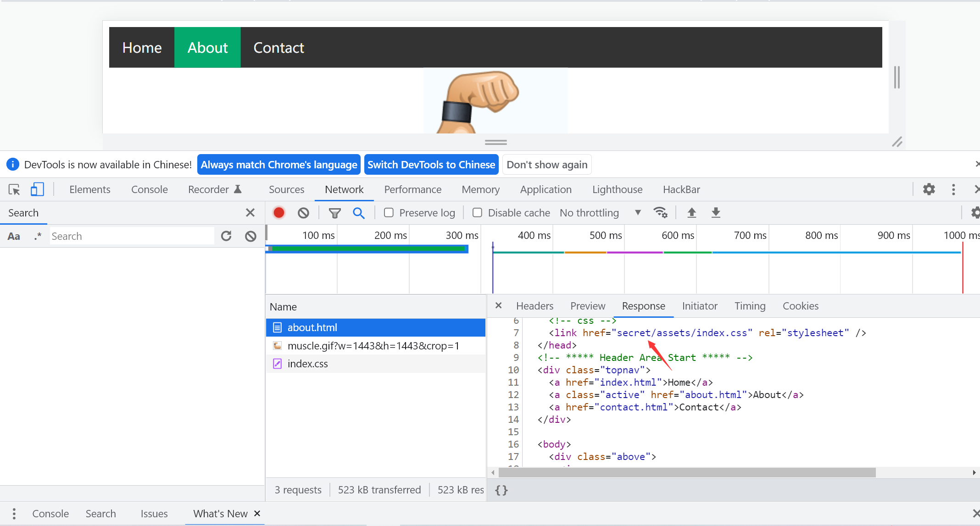Enable the Preserve log checkbox
The image size is (980, 526).
(x=389, y=212)
